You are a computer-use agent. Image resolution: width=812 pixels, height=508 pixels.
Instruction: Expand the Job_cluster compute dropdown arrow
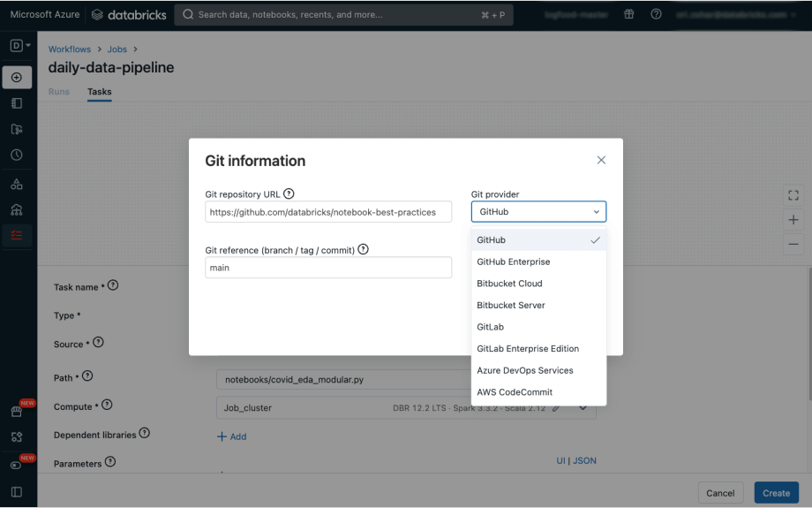click(x=583, y=408)
